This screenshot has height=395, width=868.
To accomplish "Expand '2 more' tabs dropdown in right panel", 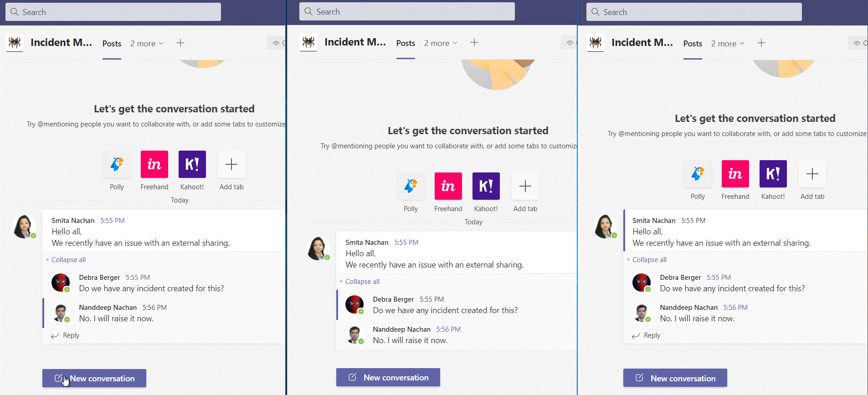I will [x=728, y=44].
